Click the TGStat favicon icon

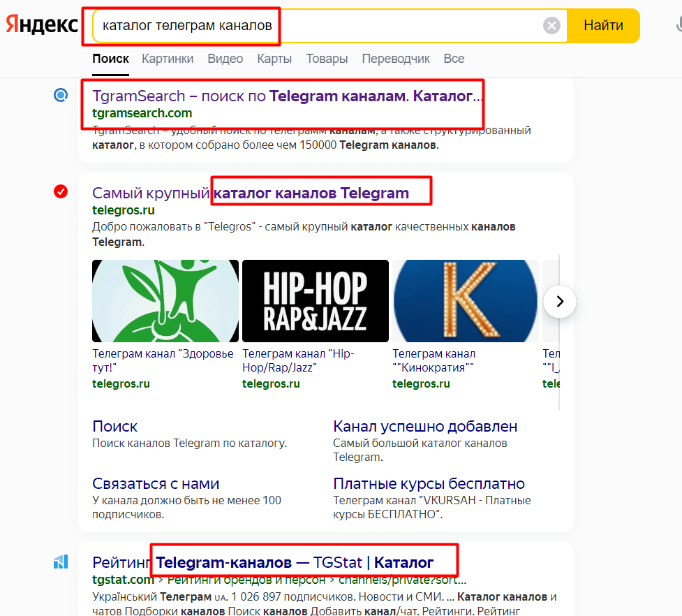tap(61, 562)
